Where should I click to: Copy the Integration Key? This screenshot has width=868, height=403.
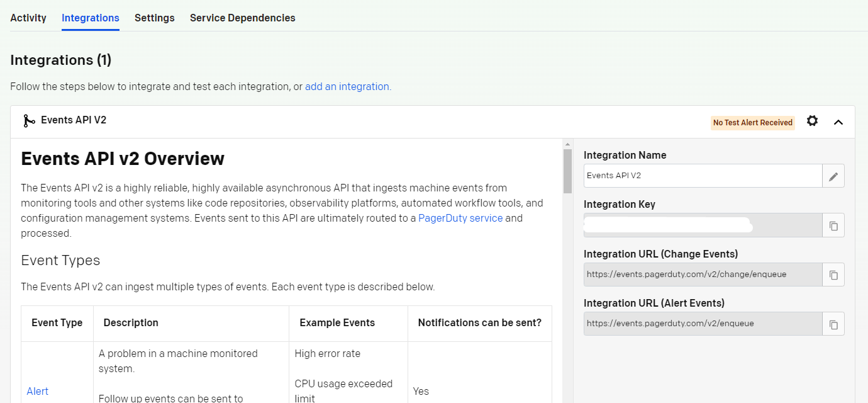833,225
